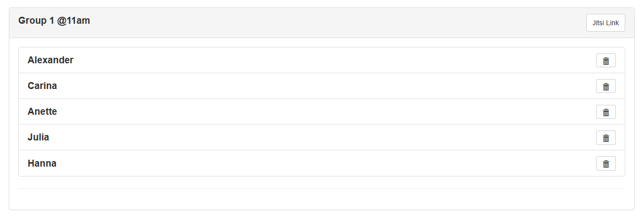Select the name Julia
644x222 pixels.
(38, 137)
